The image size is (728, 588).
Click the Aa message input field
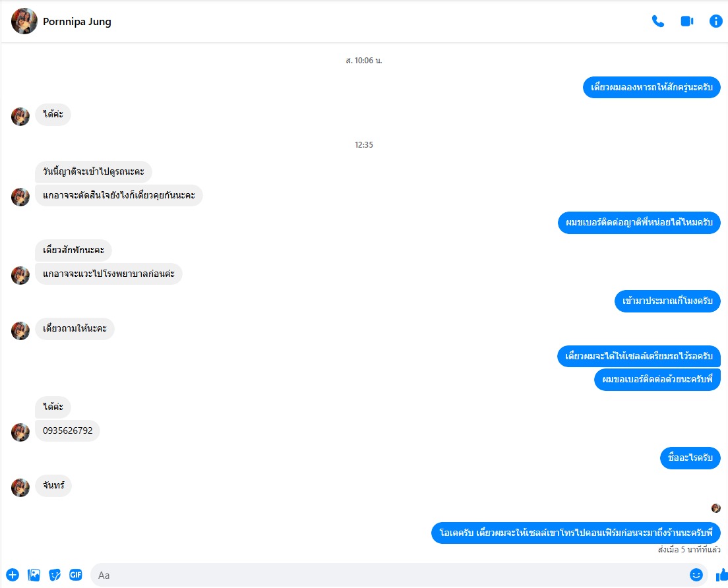coord(389,575)
